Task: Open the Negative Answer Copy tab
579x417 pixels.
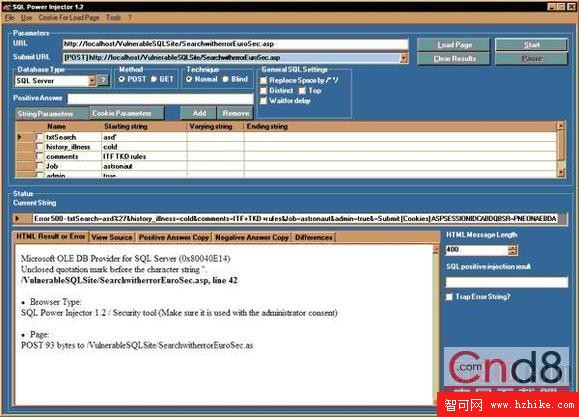Action: coord(252,237)
